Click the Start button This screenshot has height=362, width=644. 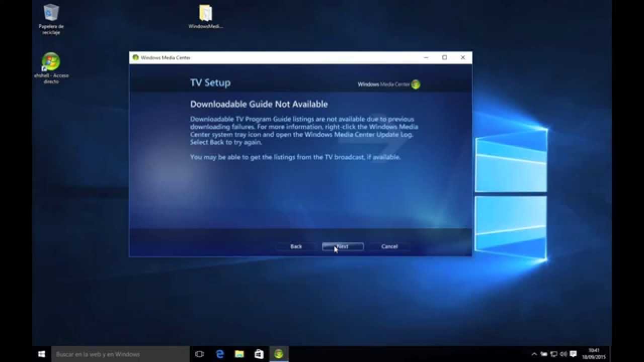pos(42,354)
